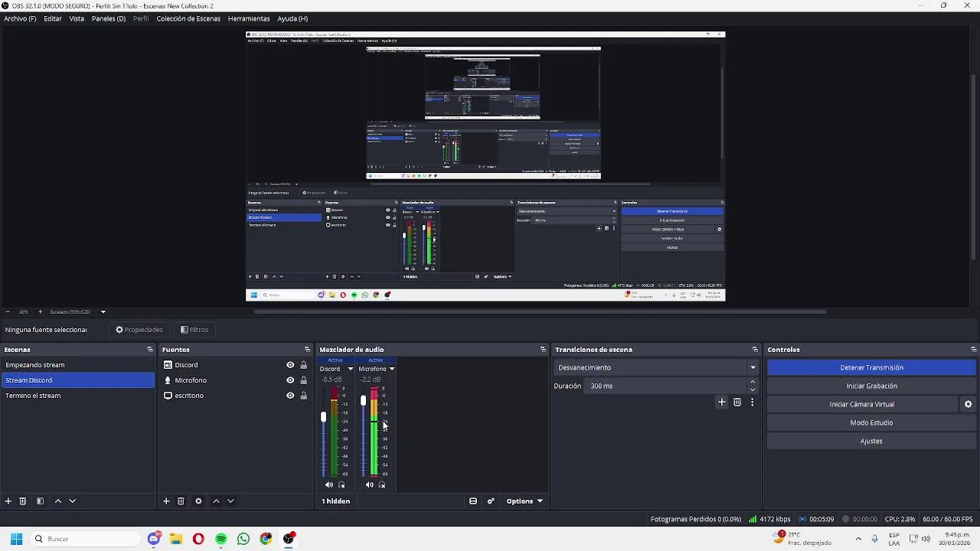Open the Desvanecimiento transition dropdown
980x551 pixels.
(753, 367)
